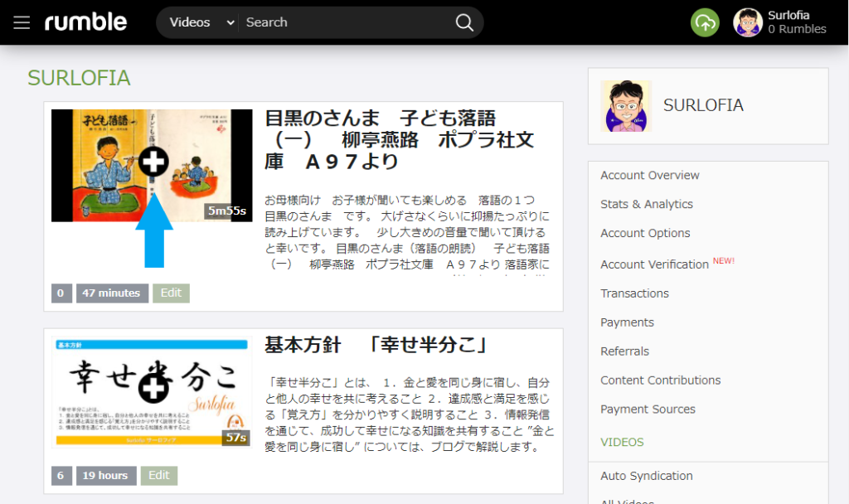Edit the 基本方針 幸せ半分こ video
This screenshot has height=504, width=849.
coord(159,475)
